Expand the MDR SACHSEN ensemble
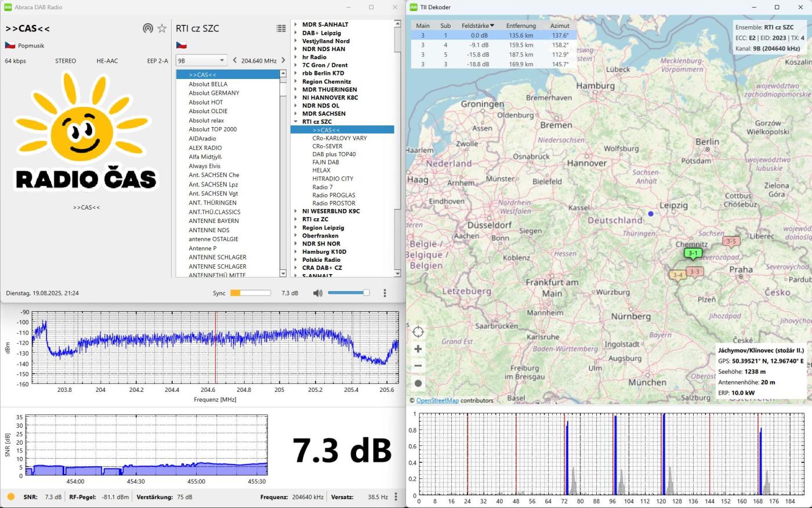The height and width of the screenshot is (508, 812). click(x=296, y=114)
